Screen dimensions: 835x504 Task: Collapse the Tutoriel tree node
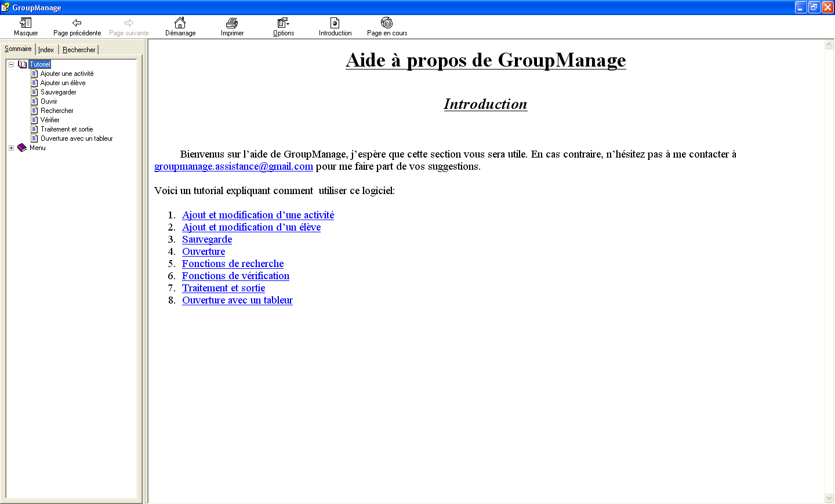pyautogui.click(x=10, y=64)
